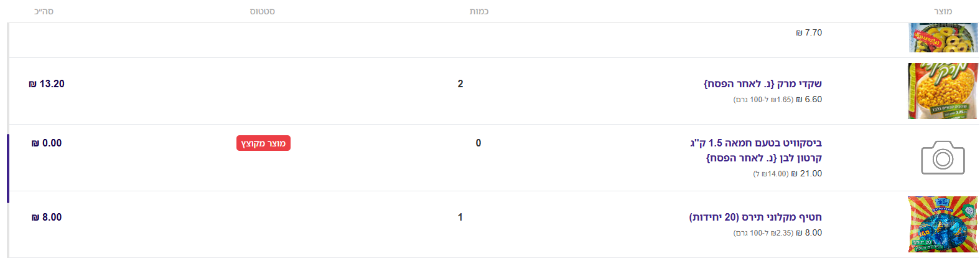The width and height of the screenshot is (980, 258).
Task: Click the camera placeholder icon for the biscuit product
Action: point(943,158)
